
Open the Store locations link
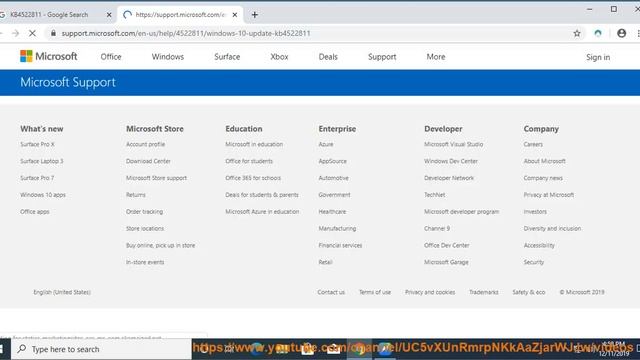pyautogui.click(x=145, y=228)
